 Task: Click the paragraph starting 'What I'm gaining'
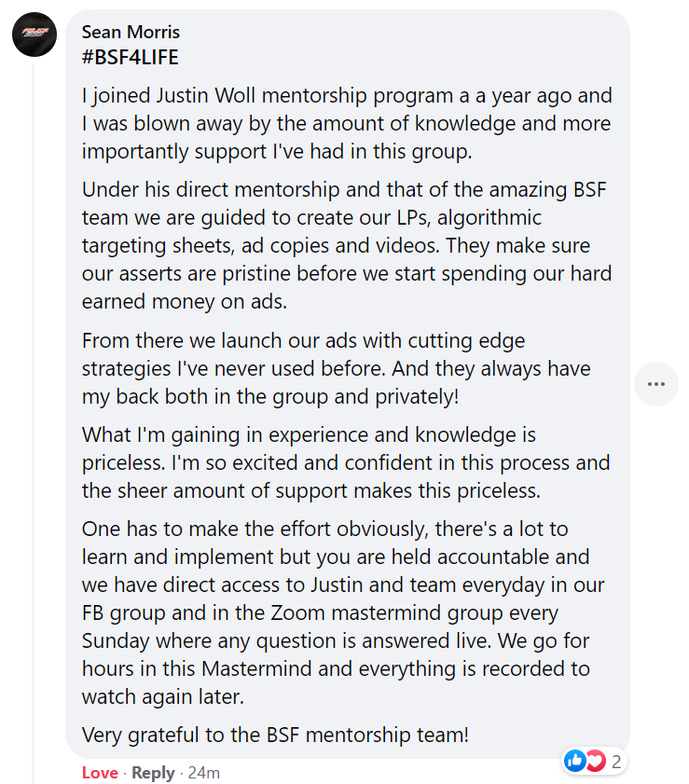tap(346, 462)
